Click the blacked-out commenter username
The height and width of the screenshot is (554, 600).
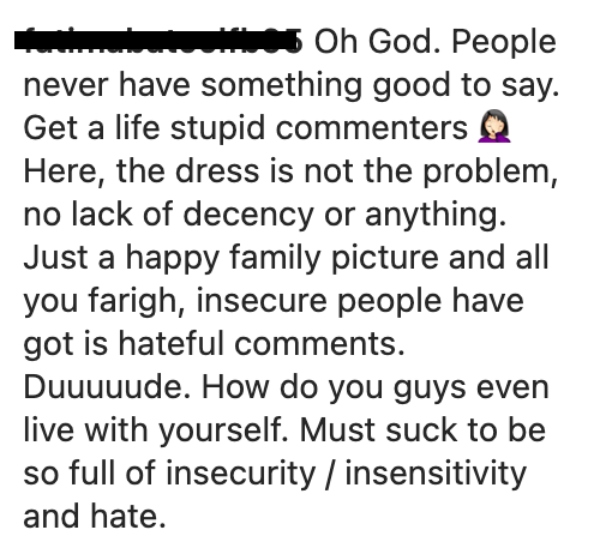tap(158, 41)
